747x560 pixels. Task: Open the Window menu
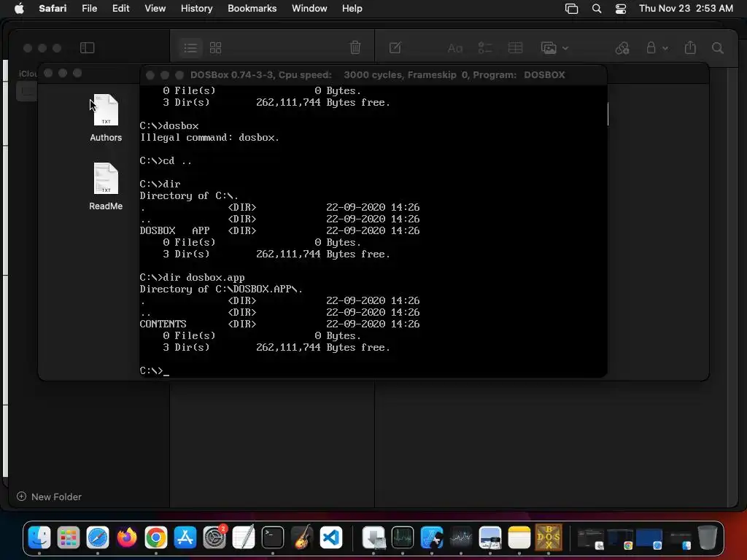pos(309,8)
